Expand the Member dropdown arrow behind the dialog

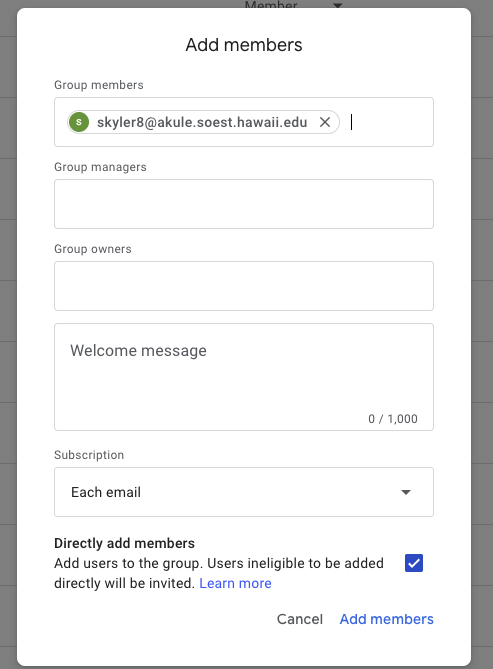coord(338,5)
